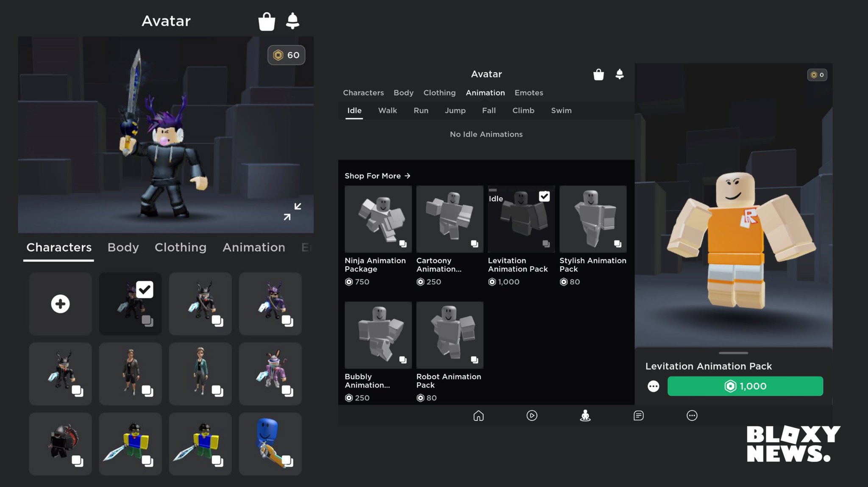Expand the Run animation section
Screen dimensions: 868x487
pos(420,111)
